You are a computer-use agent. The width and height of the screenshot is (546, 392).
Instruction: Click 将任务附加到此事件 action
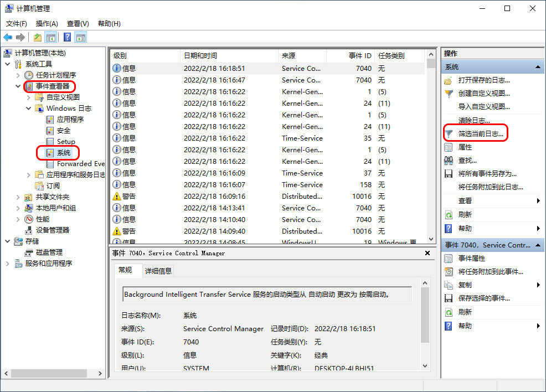click(491, 272)
